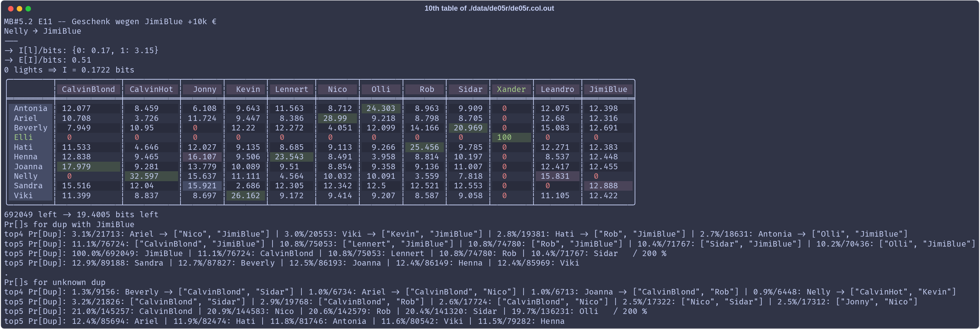
Task: Click the Leandro column header
Action: coord(557,89)
